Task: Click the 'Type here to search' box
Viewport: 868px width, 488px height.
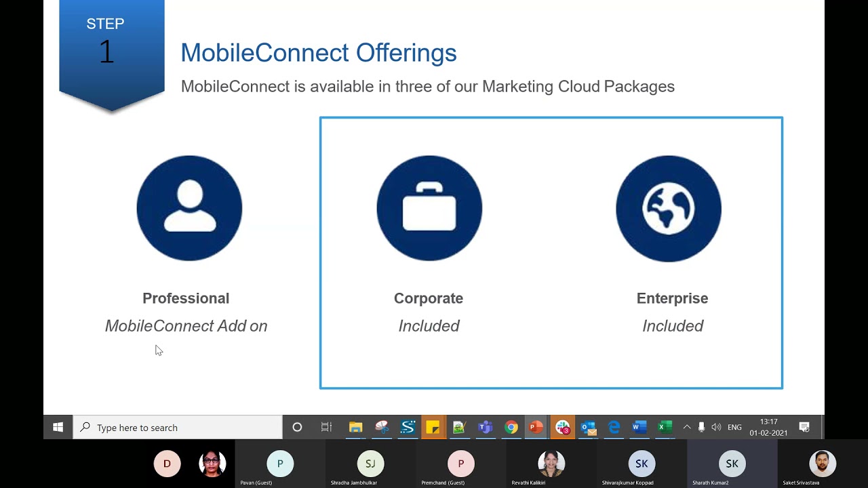Action: pyautogui.click(x=178, y=427)
